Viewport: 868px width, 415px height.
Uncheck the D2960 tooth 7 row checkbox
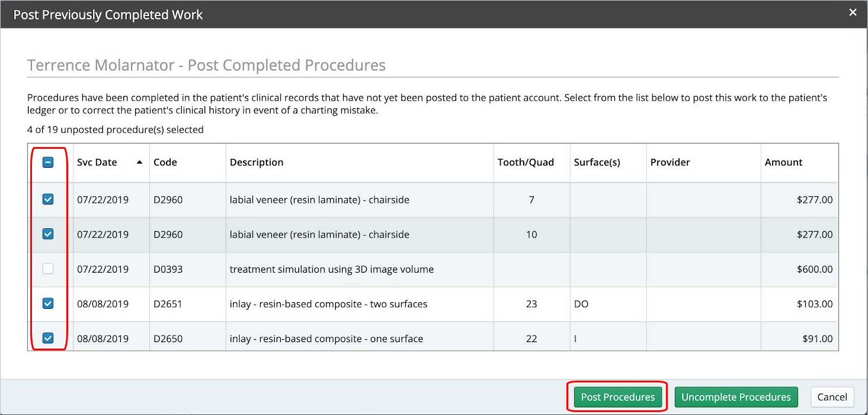pyautogui.click(x=48, y=200)
